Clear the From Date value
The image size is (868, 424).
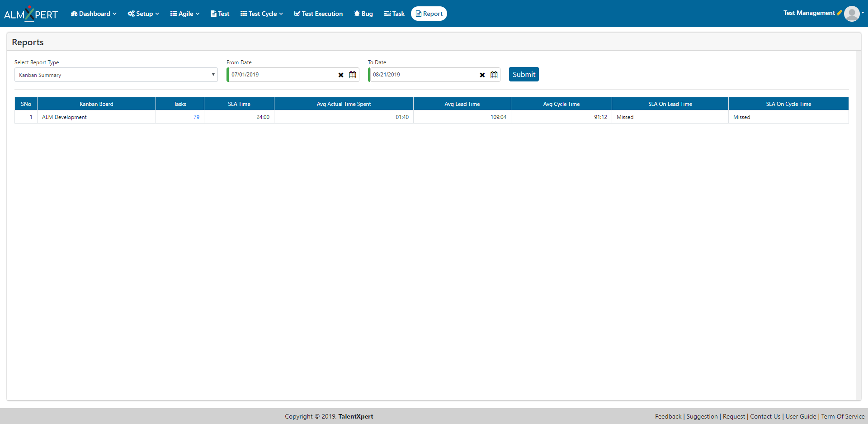[x=341, y=75]
